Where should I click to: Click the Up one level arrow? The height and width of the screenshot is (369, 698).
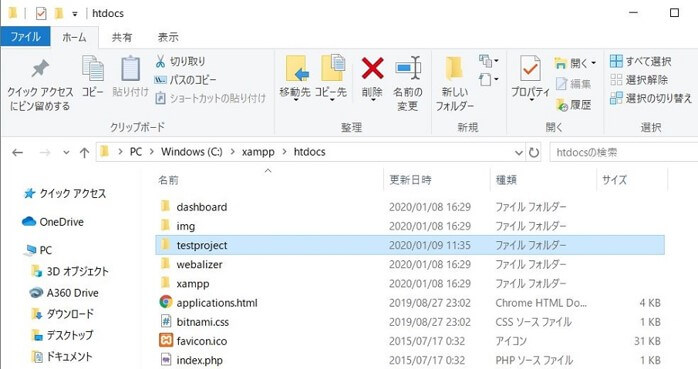84,153
